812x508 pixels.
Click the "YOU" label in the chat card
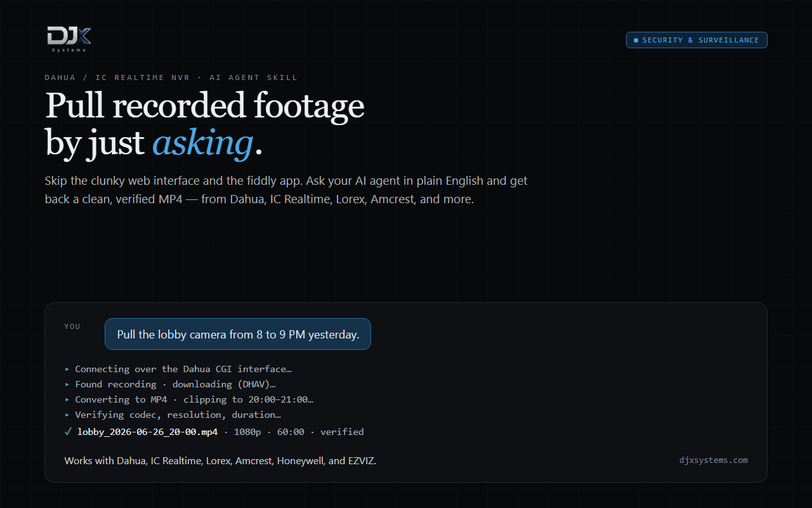pos(72,326)
